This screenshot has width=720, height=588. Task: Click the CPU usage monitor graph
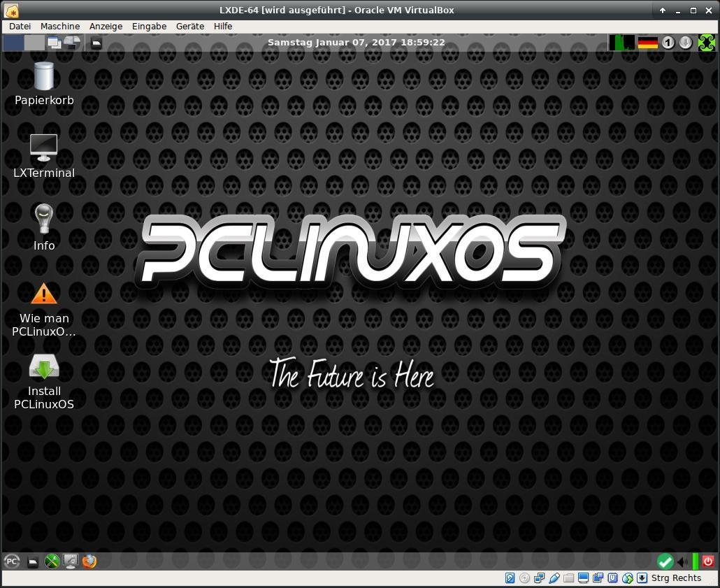point(622,43)
